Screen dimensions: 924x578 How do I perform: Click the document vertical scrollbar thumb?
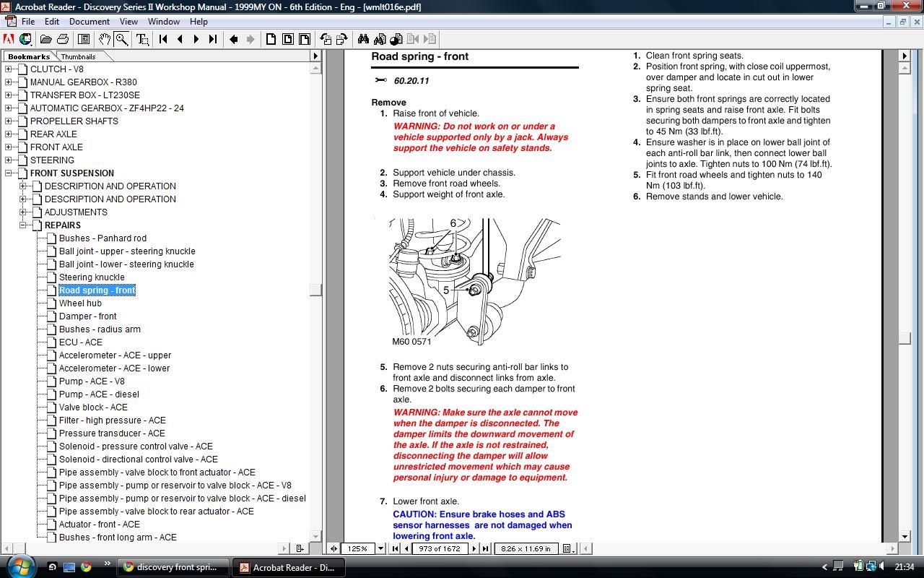click(905, 338)
